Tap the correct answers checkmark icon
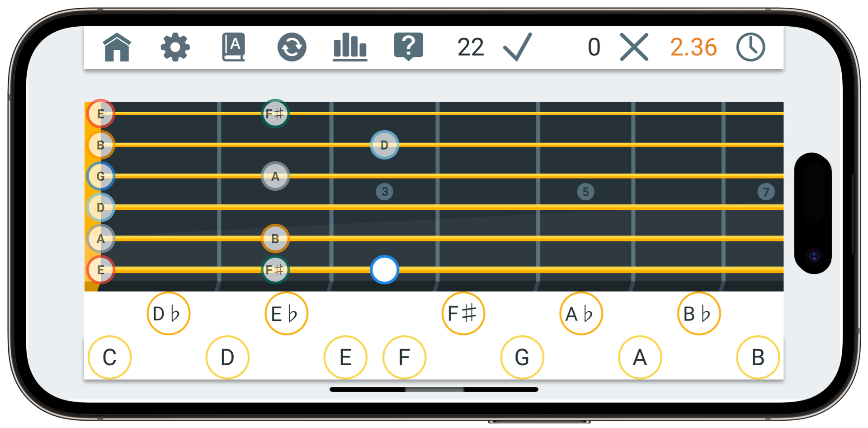 (x=518, y=47)
